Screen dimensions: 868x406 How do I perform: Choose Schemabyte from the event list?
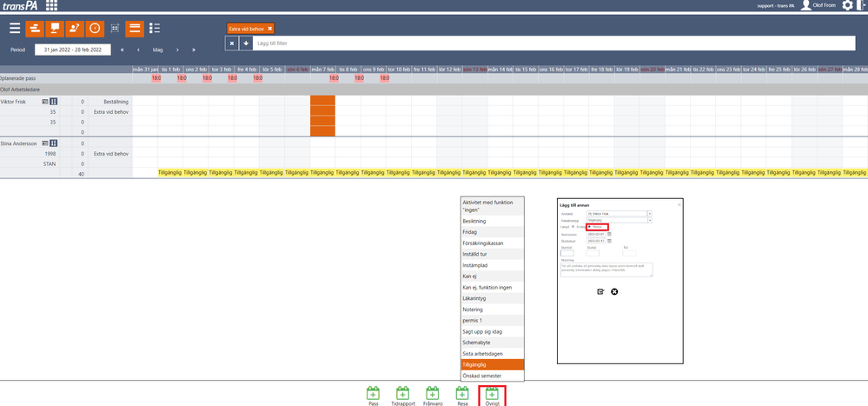(x=492, y=343)
